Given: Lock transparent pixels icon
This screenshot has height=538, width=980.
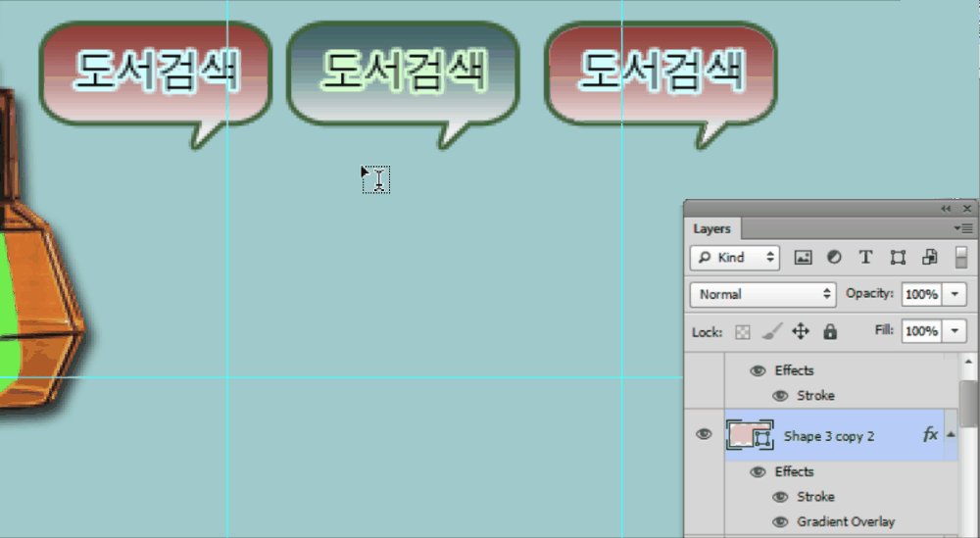Looking at the screenshot, I should [743, 332].
